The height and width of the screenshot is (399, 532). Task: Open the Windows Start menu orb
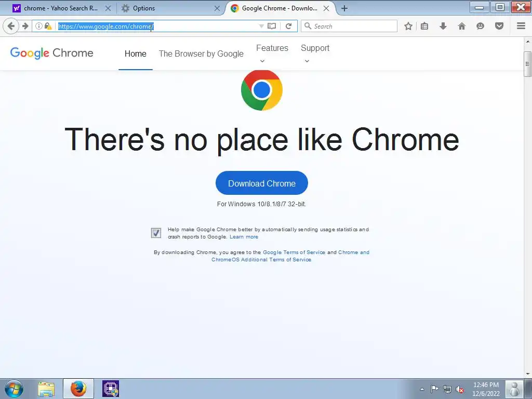pyautogui.click(x=14, y=389)
